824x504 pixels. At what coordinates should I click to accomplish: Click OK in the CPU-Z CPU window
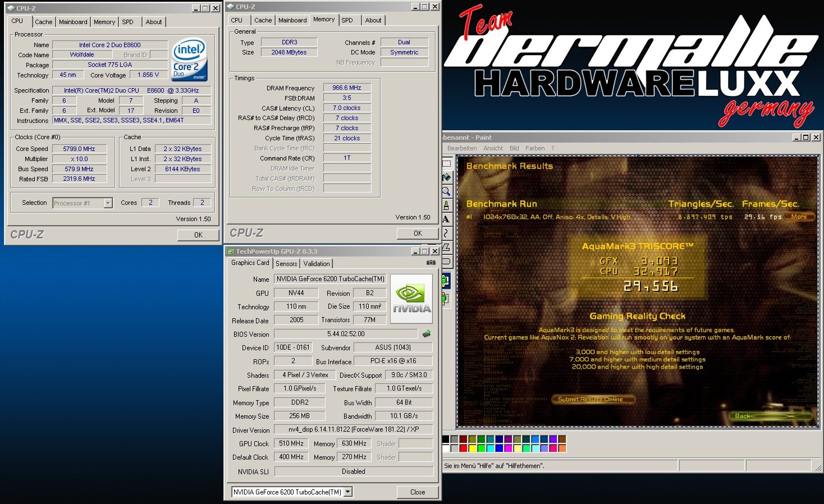[x=198, y=235]
